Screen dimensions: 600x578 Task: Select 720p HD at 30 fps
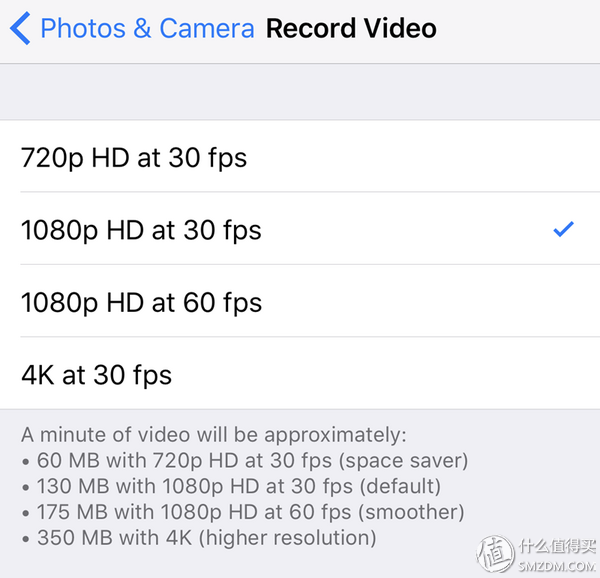pos(300,157)
